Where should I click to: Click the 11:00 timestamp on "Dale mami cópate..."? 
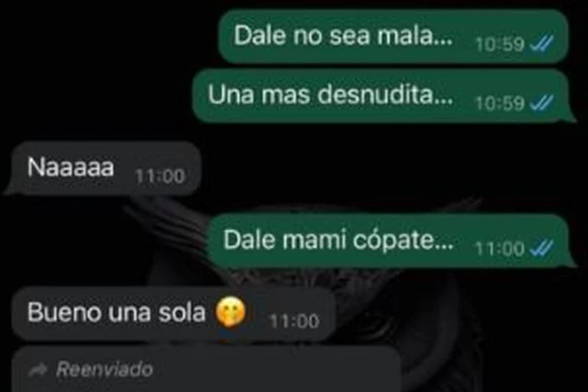(x=499, y=248)
